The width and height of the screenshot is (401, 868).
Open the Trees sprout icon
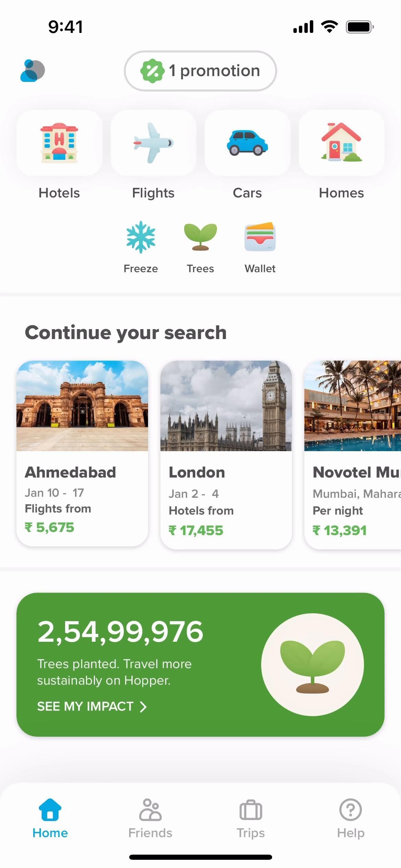[200, 238]
